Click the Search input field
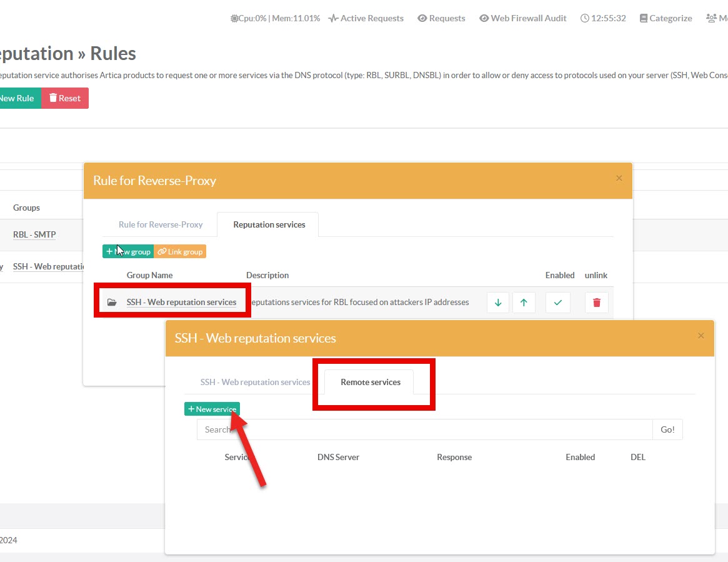Screen dimensions: 728x562 [425, 429]
